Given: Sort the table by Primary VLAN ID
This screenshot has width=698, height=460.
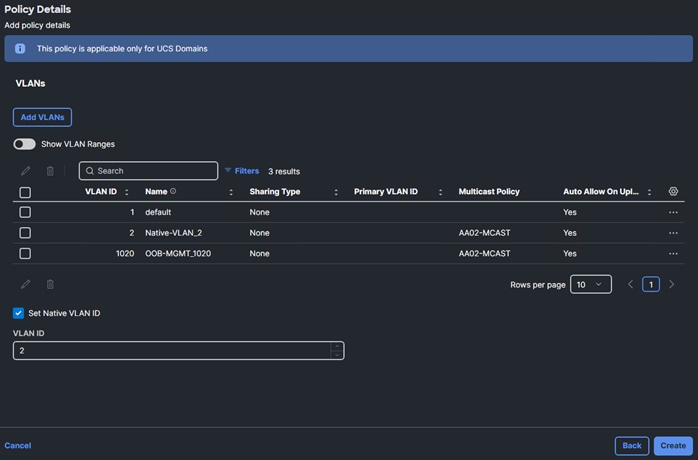Looking at the screenshot, I should point(440,192).
